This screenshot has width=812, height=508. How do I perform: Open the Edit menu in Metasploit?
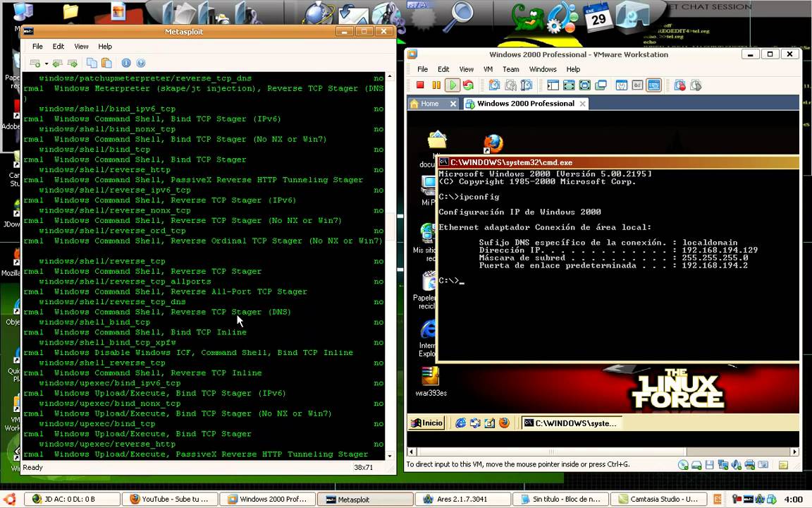tap(59, 46)
